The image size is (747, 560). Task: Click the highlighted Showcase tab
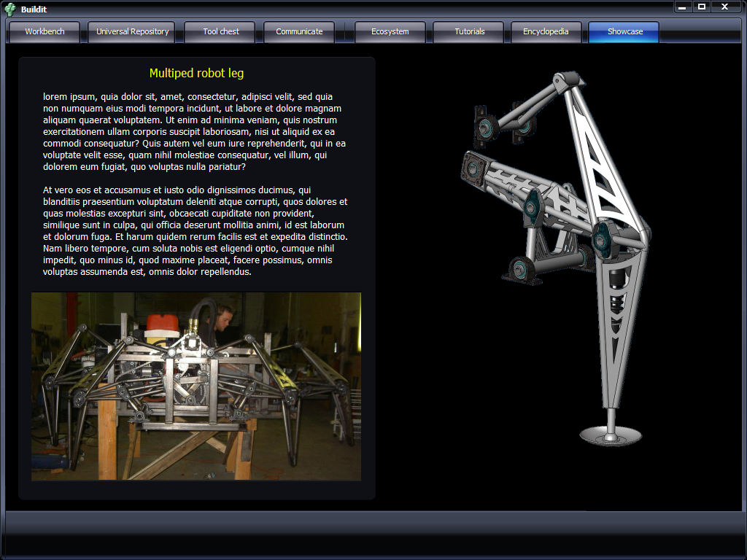coord(624,32)
